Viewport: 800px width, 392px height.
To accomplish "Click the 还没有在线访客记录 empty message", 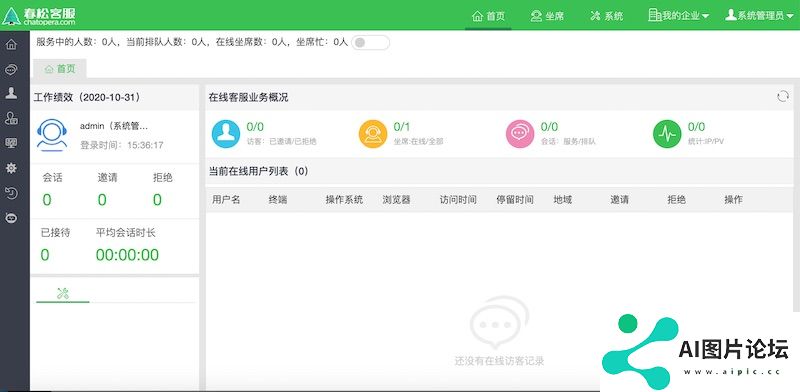I will [499, 361].
